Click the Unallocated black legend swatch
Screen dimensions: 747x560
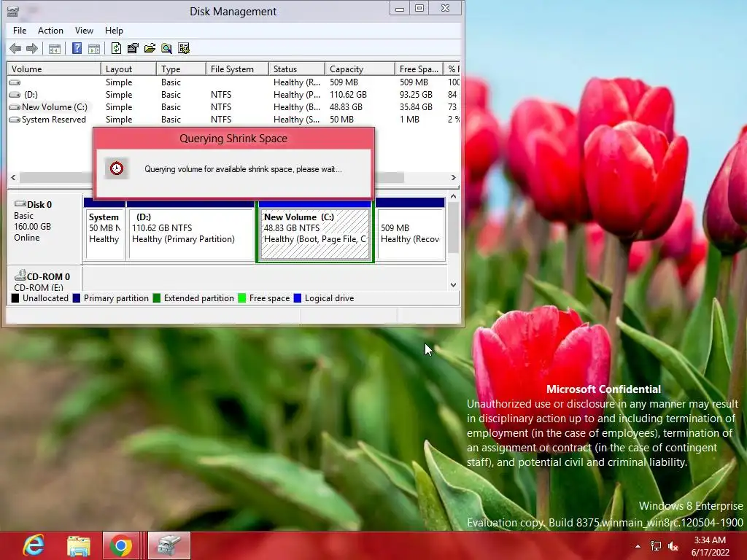pos(15,298)
